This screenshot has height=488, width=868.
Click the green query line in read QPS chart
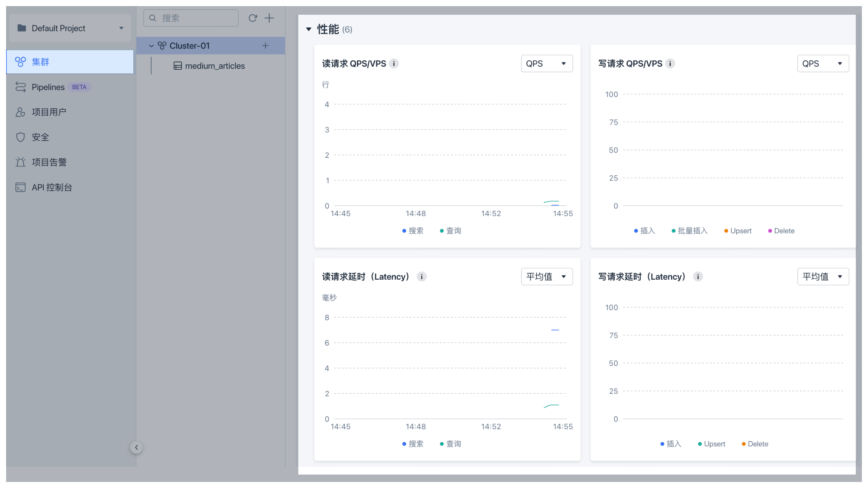(x=551, y=201)
